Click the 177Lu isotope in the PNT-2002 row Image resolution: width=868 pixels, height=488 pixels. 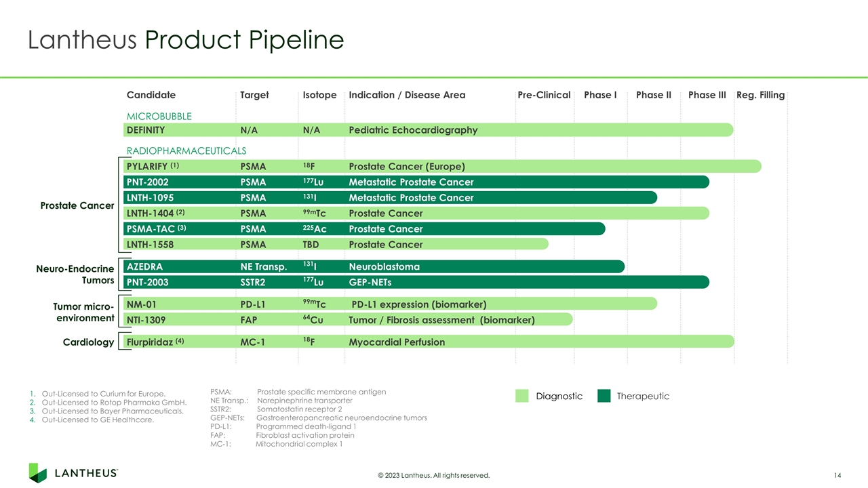coord(313,182)
